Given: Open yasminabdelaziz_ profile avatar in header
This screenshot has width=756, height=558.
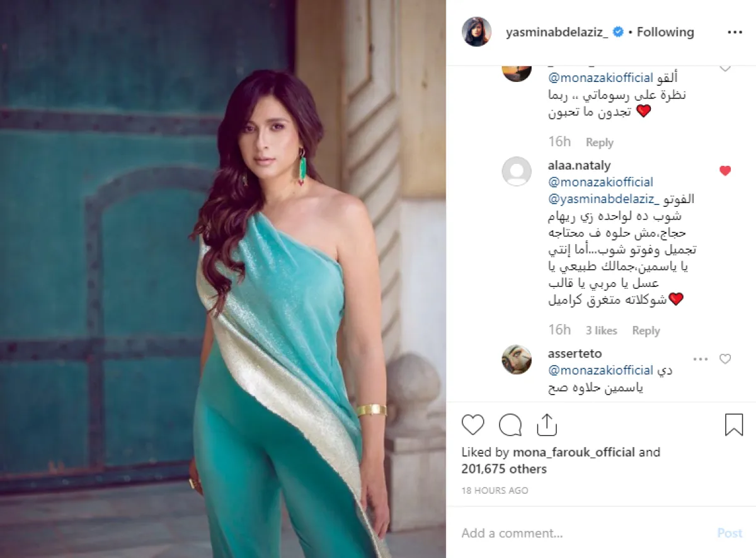Looking at the screenshot, I should pos(476,32).
